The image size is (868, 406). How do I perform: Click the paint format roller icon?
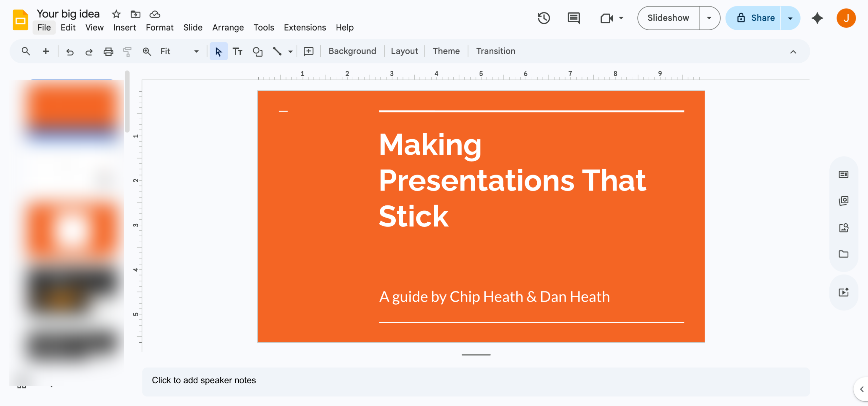coord(127,52)
